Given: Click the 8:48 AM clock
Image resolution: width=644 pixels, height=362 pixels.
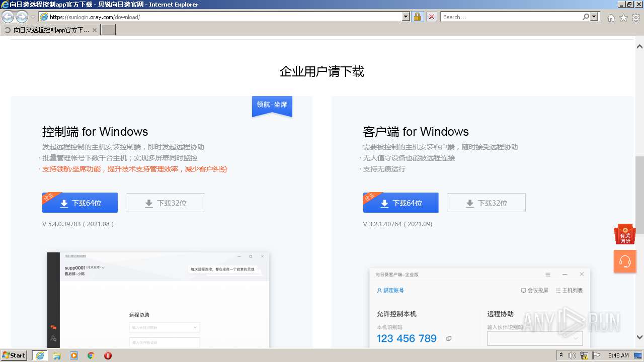Looking at the screenshot, I should coord(618,355).
